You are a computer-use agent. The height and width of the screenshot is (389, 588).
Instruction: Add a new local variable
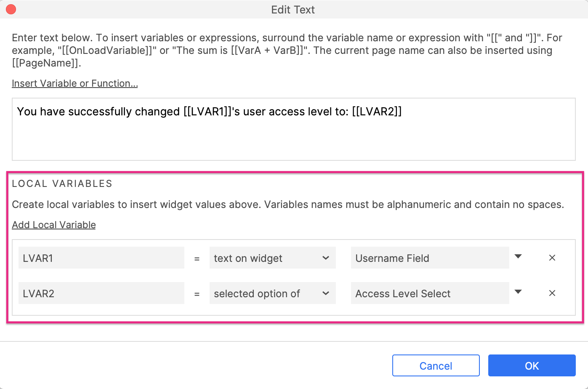[53, 225]
